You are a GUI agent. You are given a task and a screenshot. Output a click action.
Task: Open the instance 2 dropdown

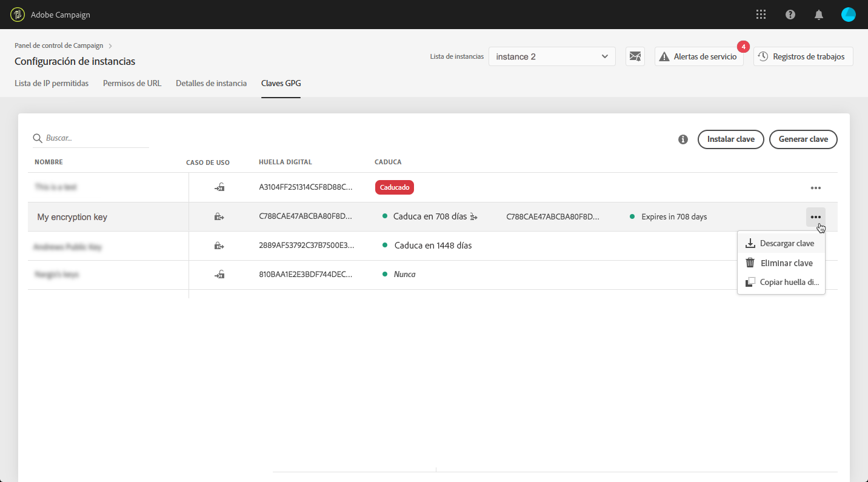pos(552,56)
